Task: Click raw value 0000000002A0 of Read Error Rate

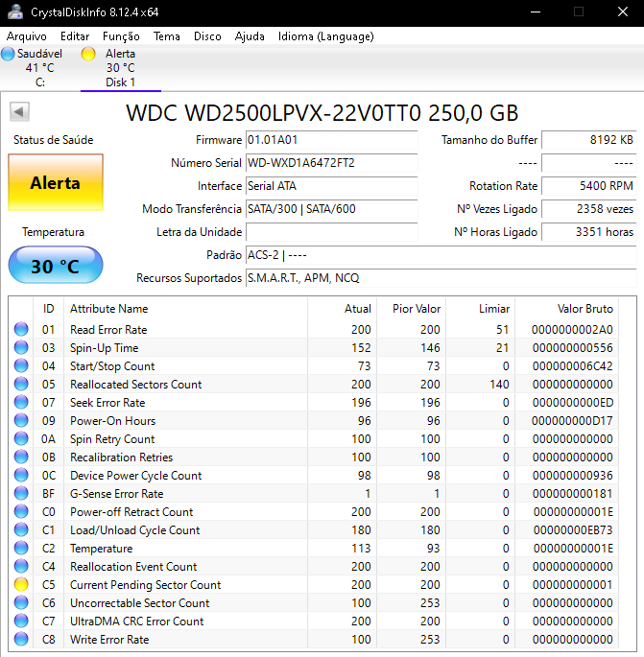Action: (x=572, y=329)
